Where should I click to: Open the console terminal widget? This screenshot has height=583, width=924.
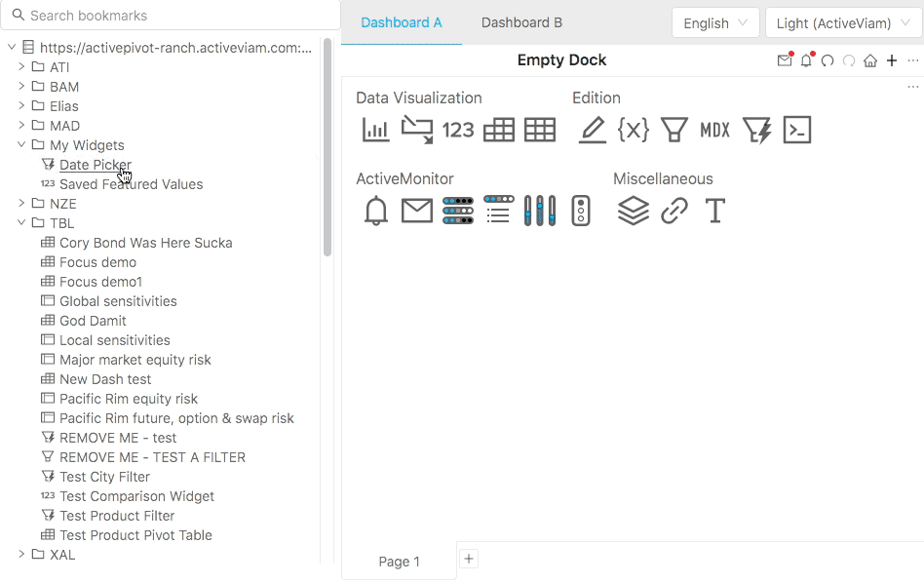[797, 130]
